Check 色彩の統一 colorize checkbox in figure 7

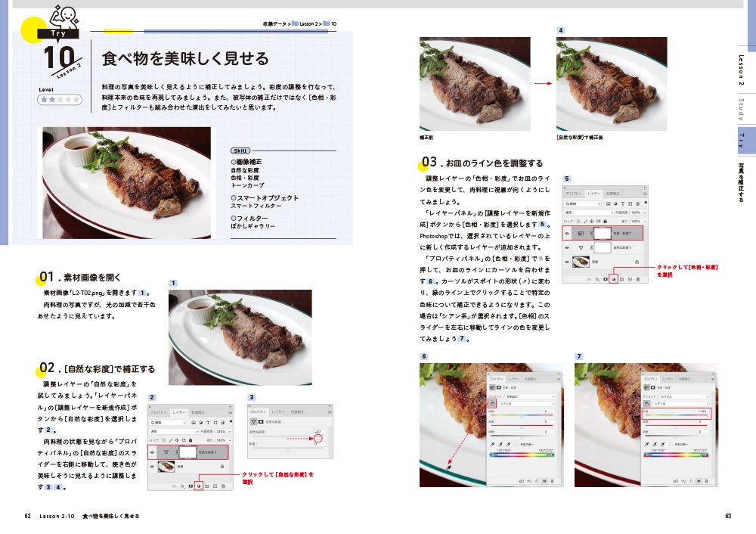[671, 444]
